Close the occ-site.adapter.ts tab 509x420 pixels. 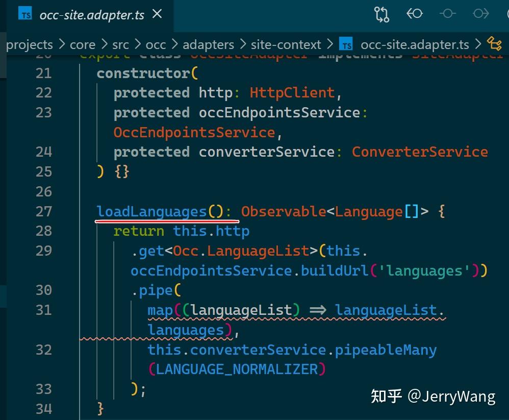pos(157,14)
